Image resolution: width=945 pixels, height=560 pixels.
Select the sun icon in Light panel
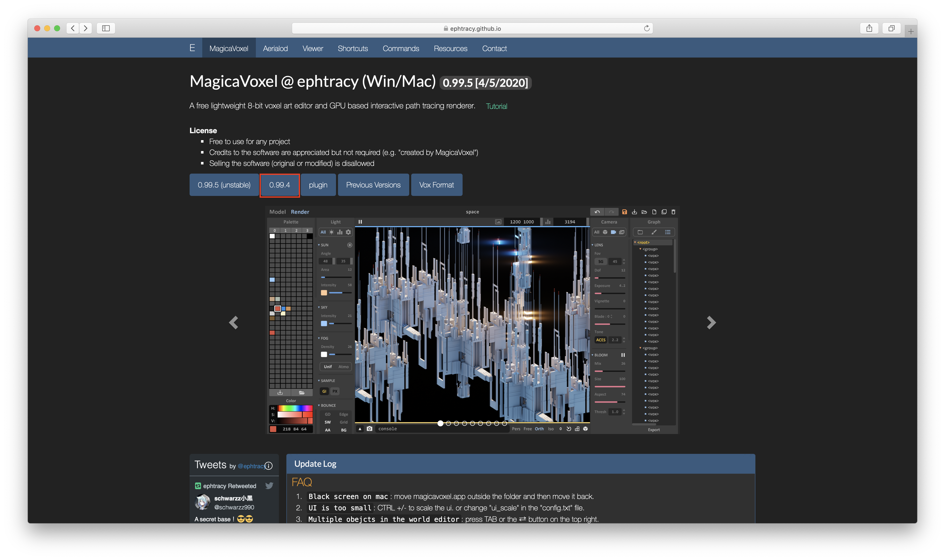click(x=331, y=232)
